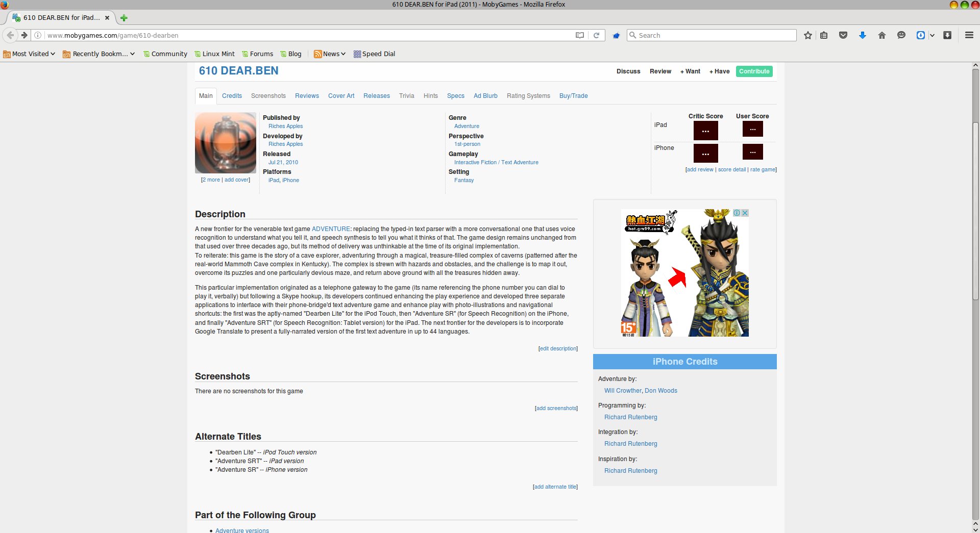Click the Pocket save icon
The image size is (980, 533).
tap(843, 35)
